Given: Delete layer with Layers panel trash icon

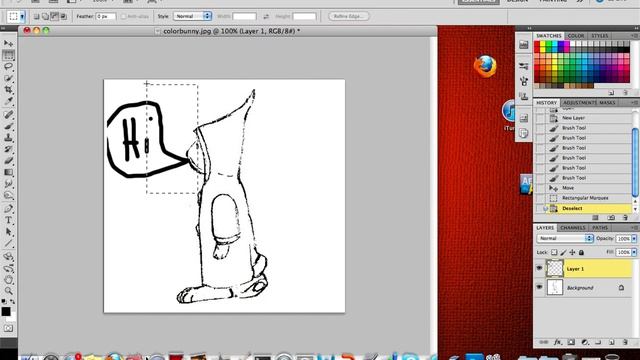Looking at the screenshot, I should (x=625, y=342).
